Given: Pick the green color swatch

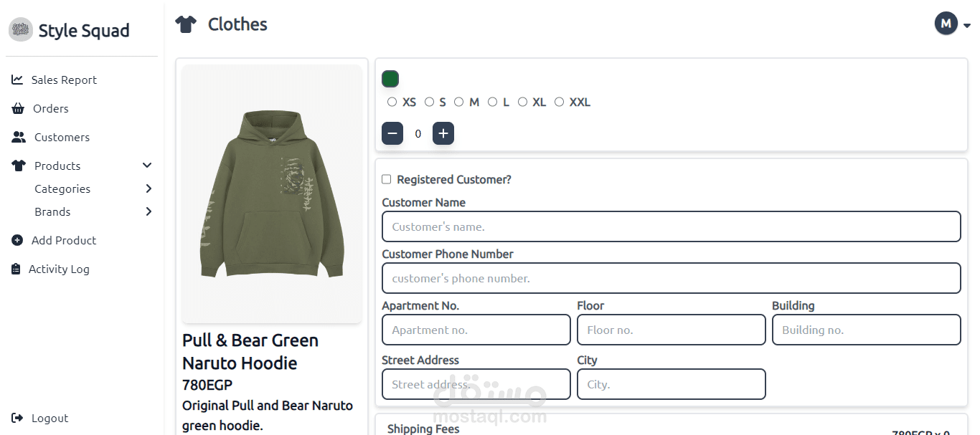Looking at the screenshot, I should [x=390, y=79].
